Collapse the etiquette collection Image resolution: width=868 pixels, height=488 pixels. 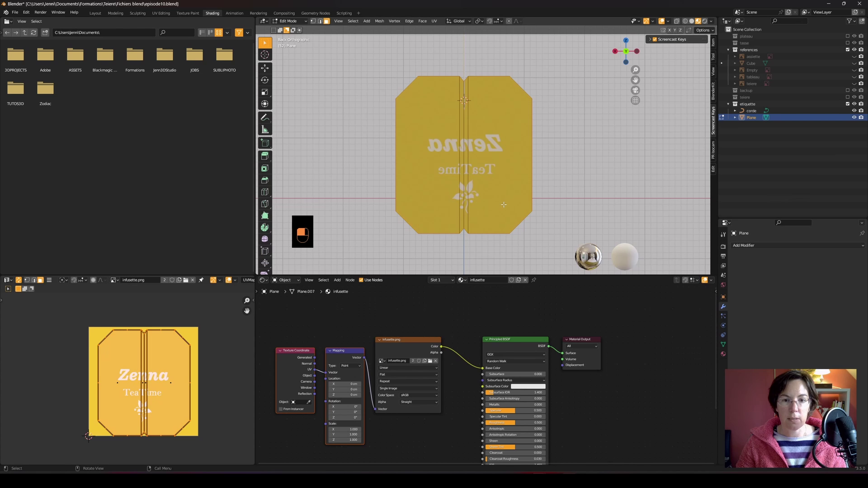728,104
